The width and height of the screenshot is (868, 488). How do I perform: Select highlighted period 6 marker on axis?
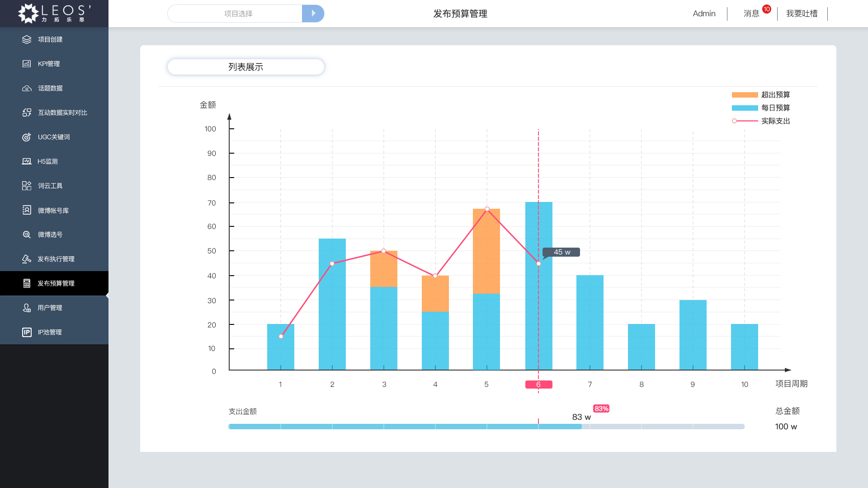click(538, 385)
